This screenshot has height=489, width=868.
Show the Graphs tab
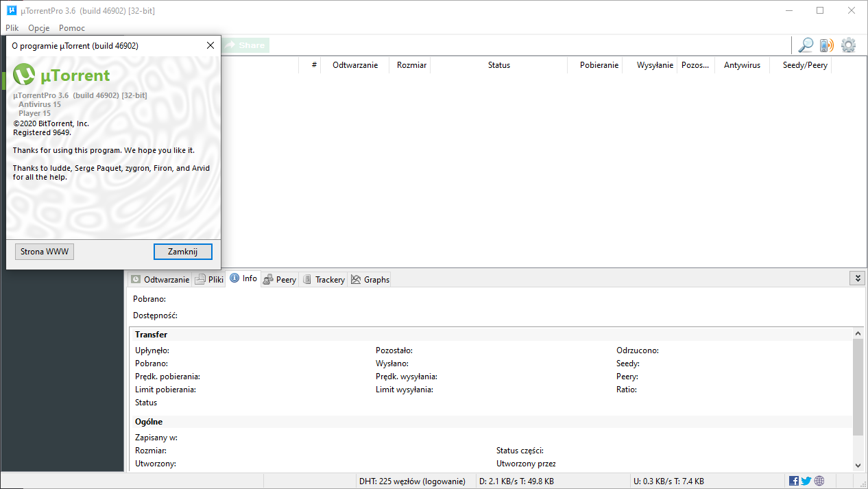[370, 279]
